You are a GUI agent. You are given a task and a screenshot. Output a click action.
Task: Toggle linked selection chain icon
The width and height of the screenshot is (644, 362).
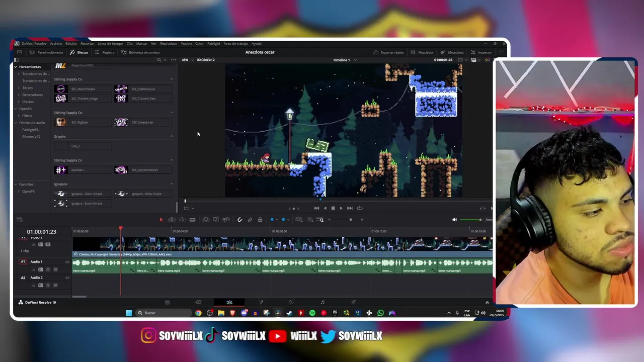point(250,220)
